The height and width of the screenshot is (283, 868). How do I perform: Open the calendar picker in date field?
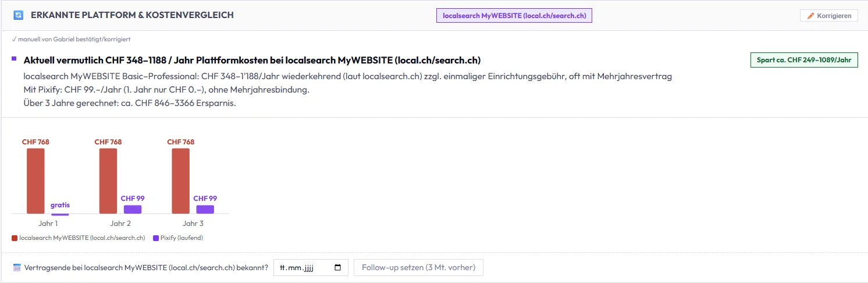338,268
